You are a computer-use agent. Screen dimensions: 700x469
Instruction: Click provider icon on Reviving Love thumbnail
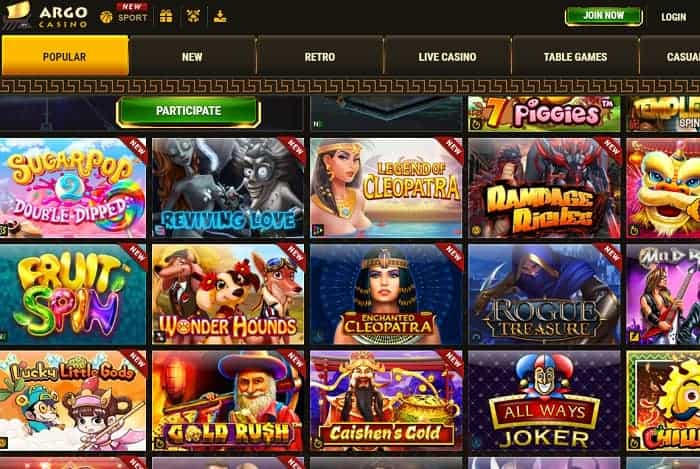159,230
